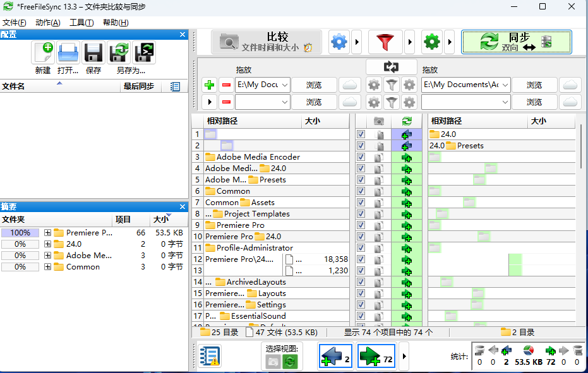Image resolution: width=588 pixels, height=373 pixels.
Task: Uncheck checkbox for Project Templates row
Action: (x=361, y=214)
